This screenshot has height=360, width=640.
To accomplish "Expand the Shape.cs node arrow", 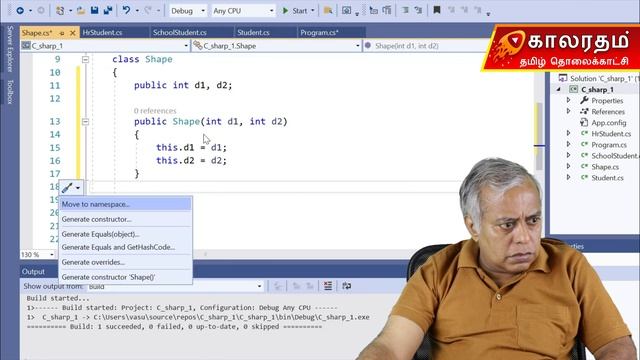I will (x=569, y=167).
